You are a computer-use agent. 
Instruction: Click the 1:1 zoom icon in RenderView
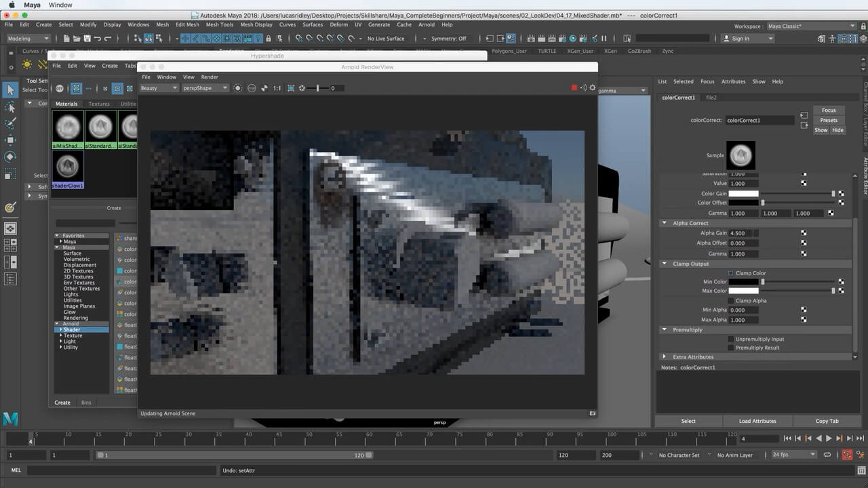pos(277,88)
